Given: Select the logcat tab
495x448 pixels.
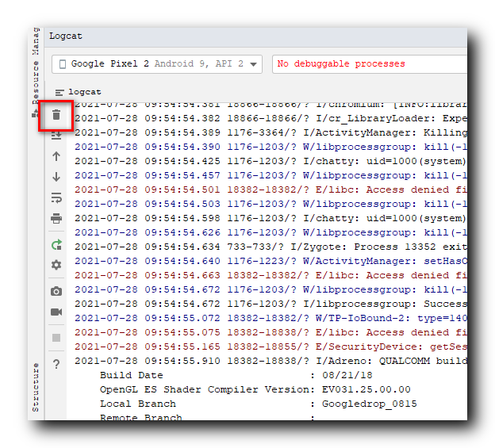Looking at the screenshot, I should coord(78,92).
